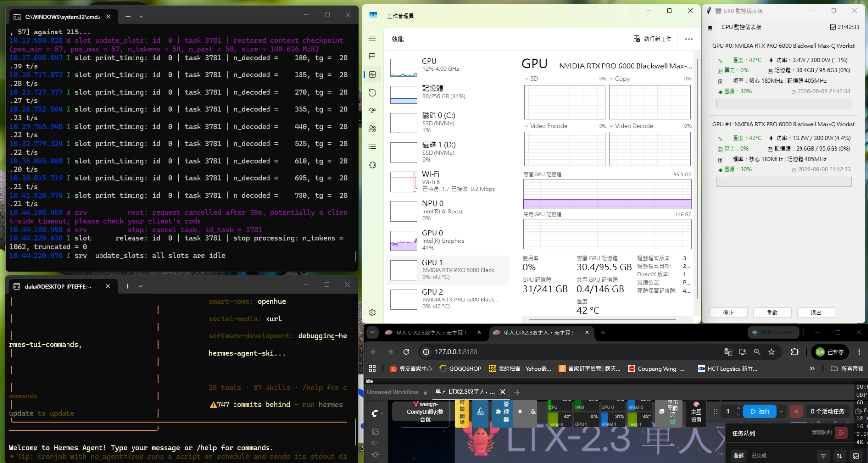This screenshot has height=463, width=868.
Task: Select the GPU 0 Intel Graphics entry
Action: 447,240
